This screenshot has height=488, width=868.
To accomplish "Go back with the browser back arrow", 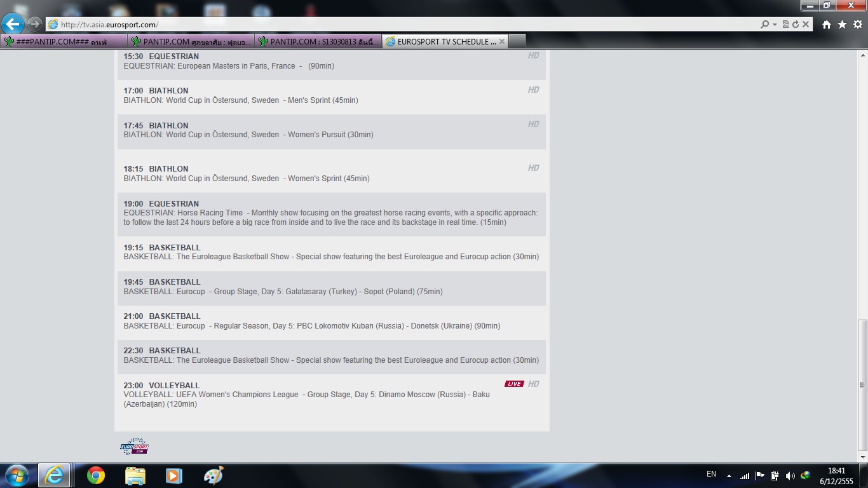I will pyautogui.click(x=13, y=24).
